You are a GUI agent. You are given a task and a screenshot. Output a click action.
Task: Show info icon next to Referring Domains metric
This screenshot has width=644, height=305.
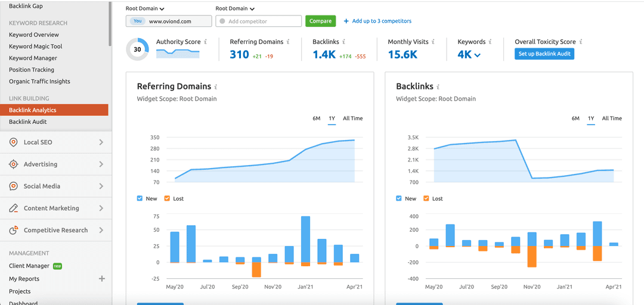click(288, 42)
